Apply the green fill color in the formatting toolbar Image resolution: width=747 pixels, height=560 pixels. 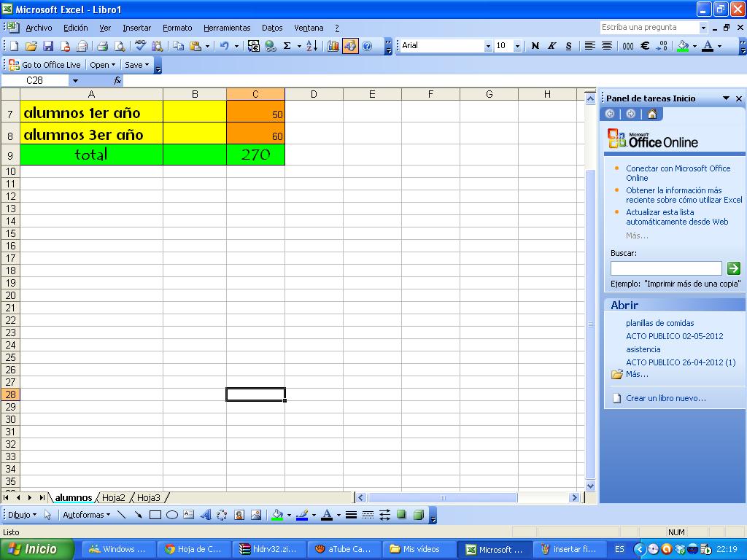coord(683,46)
